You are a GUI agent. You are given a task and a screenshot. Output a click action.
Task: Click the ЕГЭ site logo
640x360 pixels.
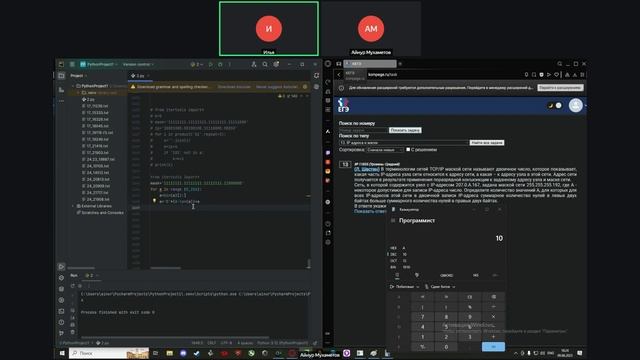tap(343, 105)
